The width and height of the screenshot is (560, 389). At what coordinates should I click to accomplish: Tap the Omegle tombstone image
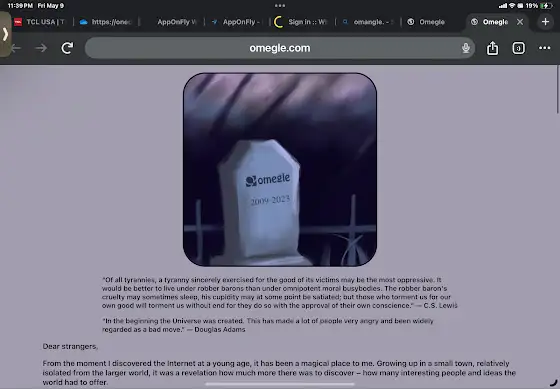tap(280, 170)
